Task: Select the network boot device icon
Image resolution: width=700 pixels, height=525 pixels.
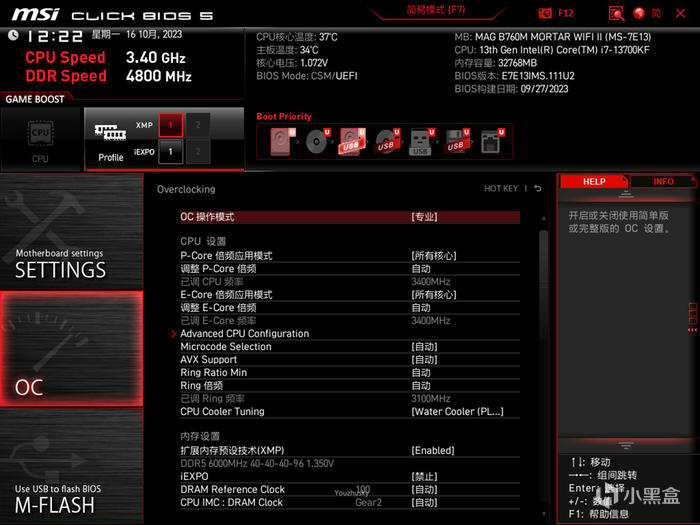Action: click(x=492, y=142)
